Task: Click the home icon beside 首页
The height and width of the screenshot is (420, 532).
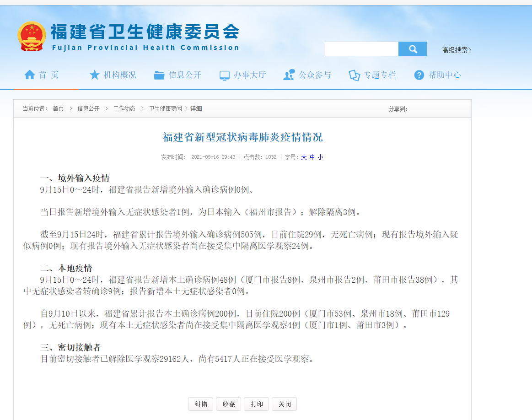Action: click(x=29, y=75)
